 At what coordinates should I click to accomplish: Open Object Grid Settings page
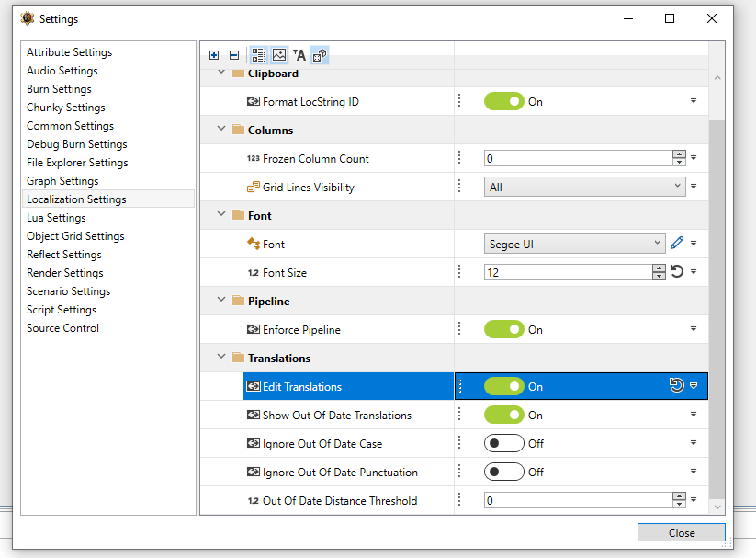point(75,235)
